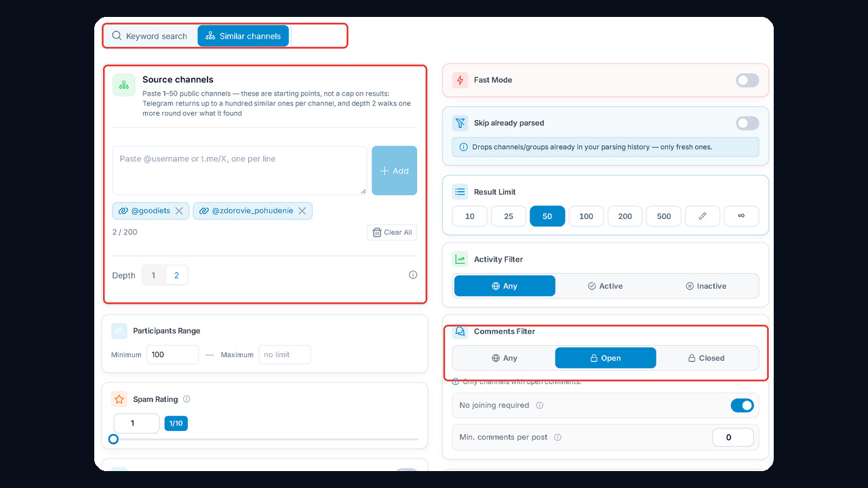Viewport: 868px width, 488px height.
Task: Select Any in Comments Filter
Action: [x=505, y=358]
